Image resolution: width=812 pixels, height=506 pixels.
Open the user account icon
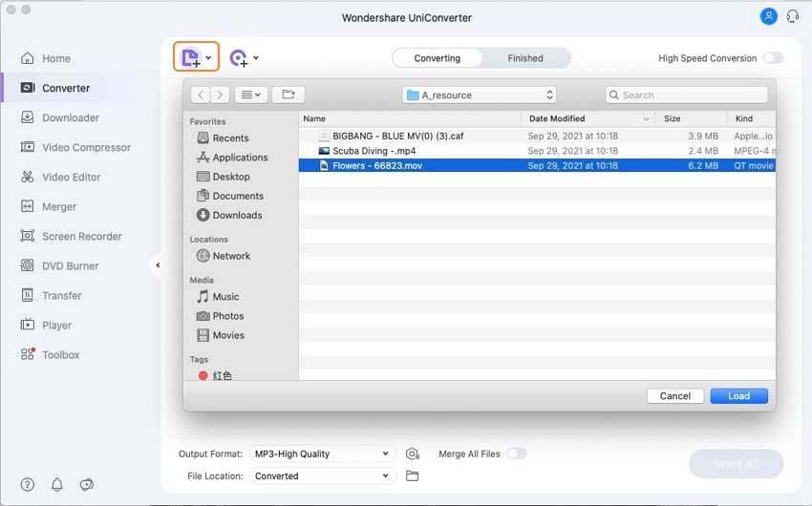[x=768, y=16]
